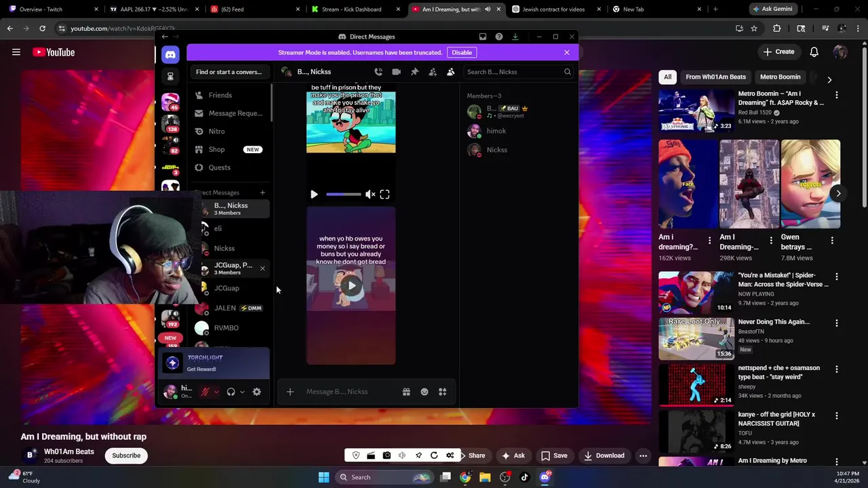
Task: Open the send gift icon in message bar
Action: [406, 392]
